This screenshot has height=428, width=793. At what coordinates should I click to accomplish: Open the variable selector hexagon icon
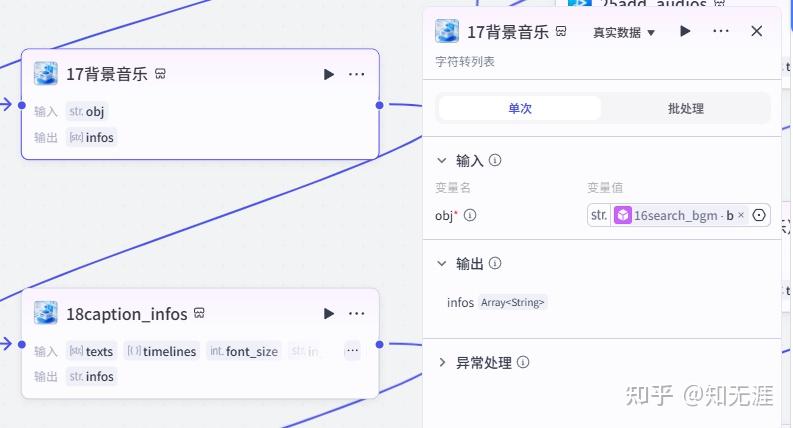[x=759, y=216]
